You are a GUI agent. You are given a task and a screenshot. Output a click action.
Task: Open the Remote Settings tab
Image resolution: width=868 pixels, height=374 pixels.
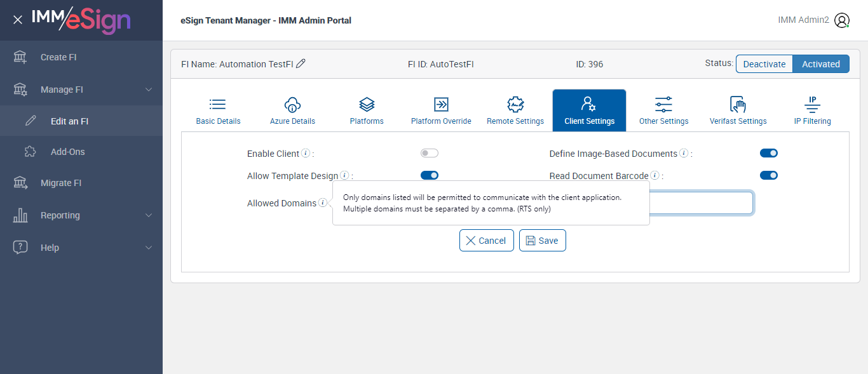coord(515,111)
